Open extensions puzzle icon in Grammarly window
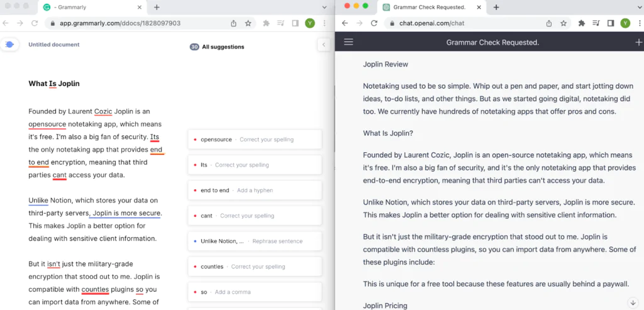 266,23
